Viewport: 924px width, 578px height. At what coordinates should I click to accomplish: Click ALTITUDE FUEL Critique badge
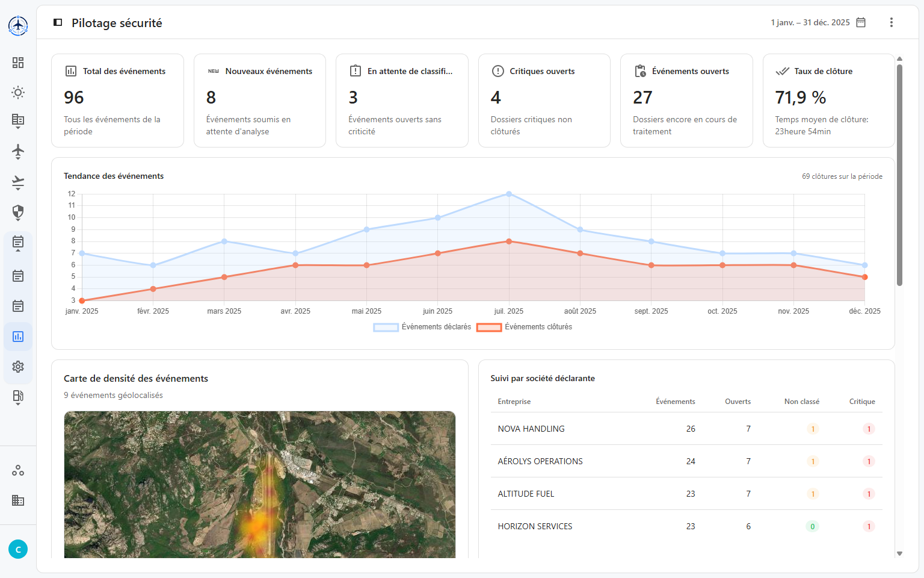[869, 494]
